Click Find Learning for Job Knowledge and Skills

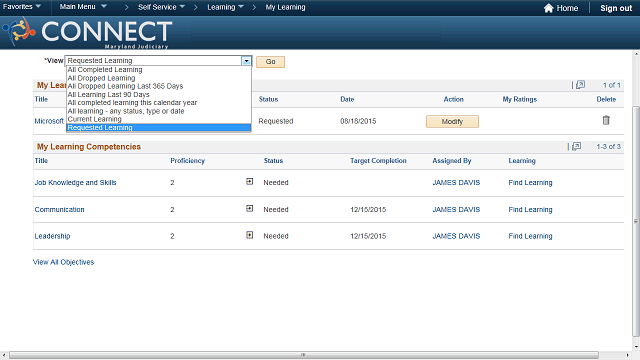coord(530,182)
